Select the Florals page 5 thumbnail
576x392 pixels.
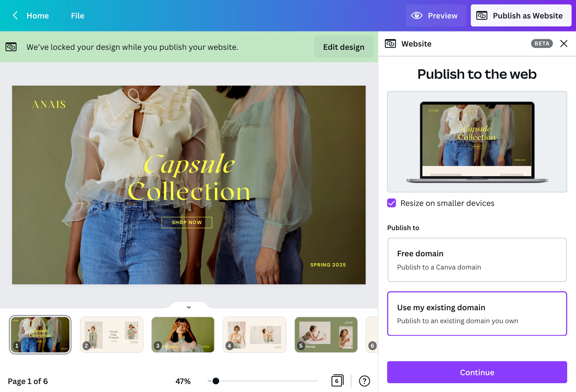[326, 335]
